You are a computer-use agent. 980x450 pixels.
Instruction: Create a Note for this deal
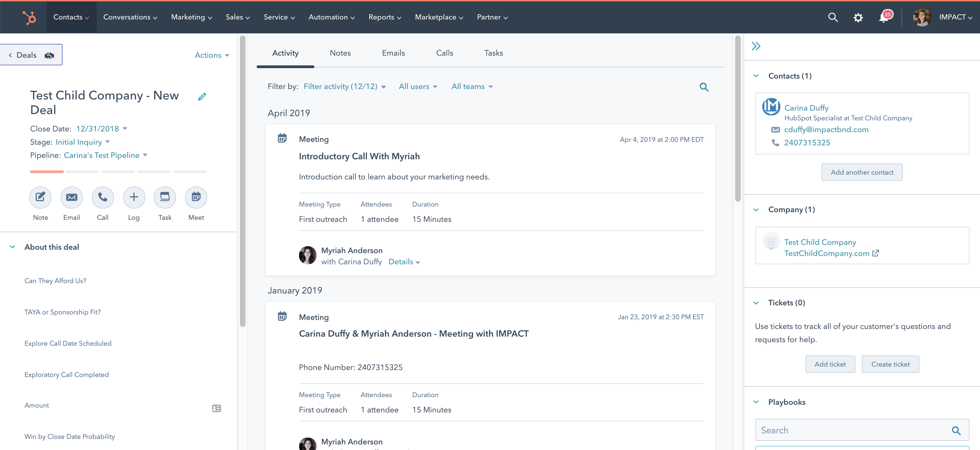click(x=40, y=198)
